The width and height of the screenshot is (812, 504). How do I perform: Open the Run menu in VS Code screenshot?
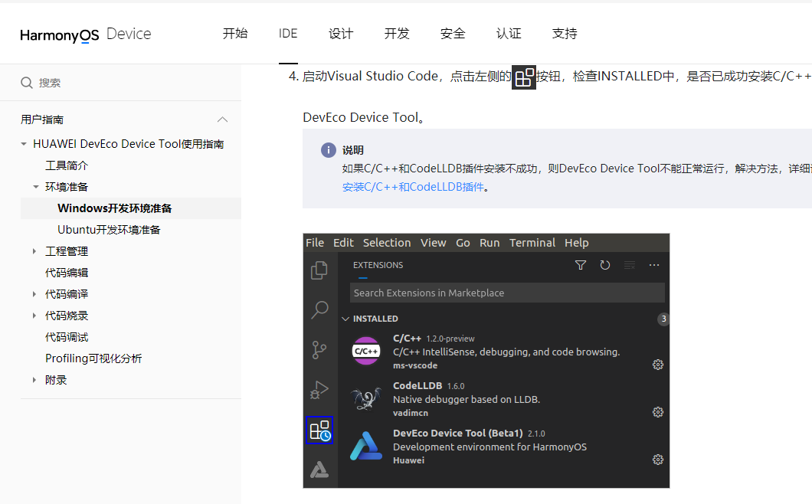(489, 243)
